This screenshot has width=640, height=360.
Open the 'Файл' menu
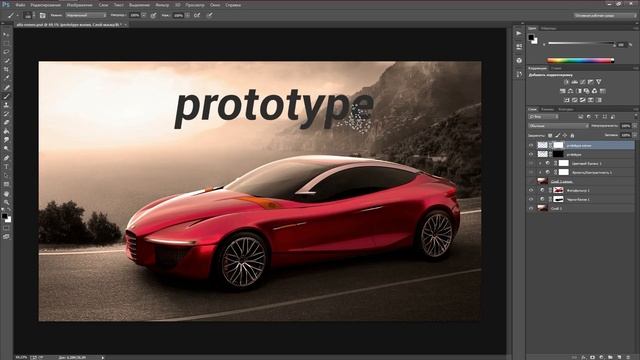coord(20,5)
